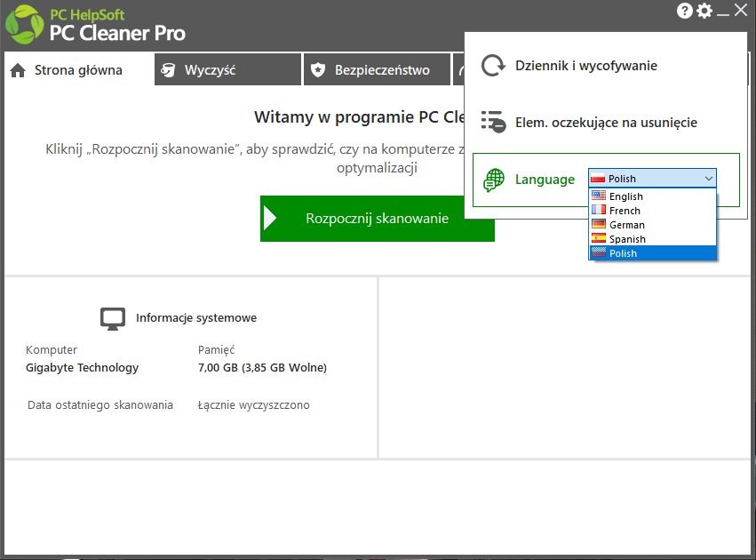Click the home icon on Strona główna tab
Image resolution: width=756 pixels, height=560 pixels.
(x=18, y=70)
